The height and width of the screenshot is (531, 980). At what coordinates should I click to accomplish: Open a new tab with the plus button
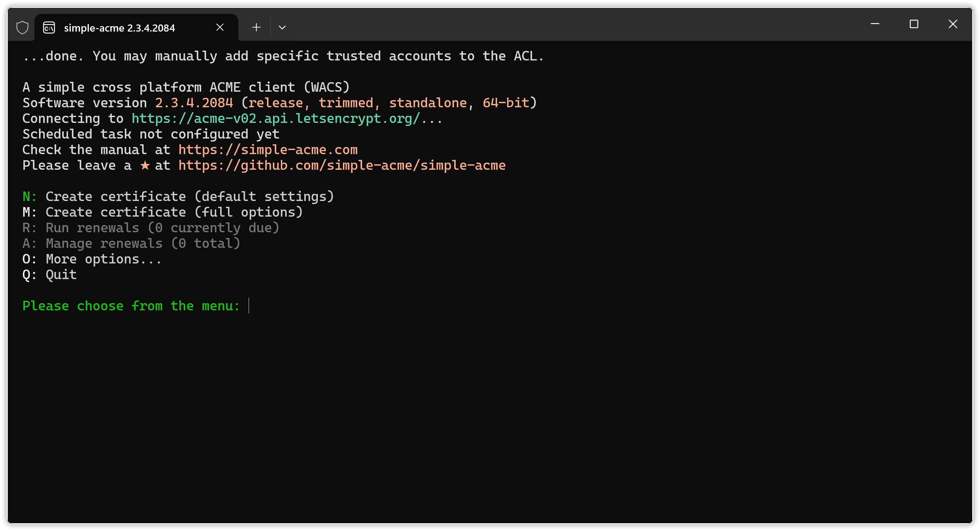[256, 28]
